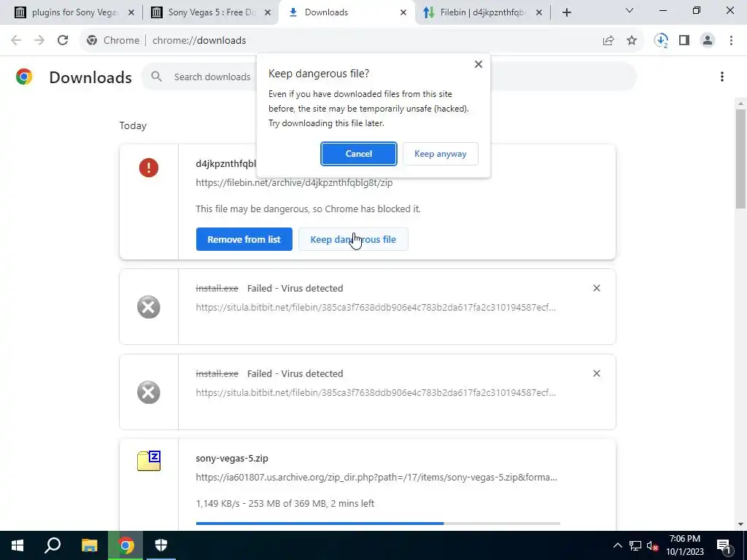Click the network icon in system tray
Viewport: 747px width, 560px height.
point(635,545)
